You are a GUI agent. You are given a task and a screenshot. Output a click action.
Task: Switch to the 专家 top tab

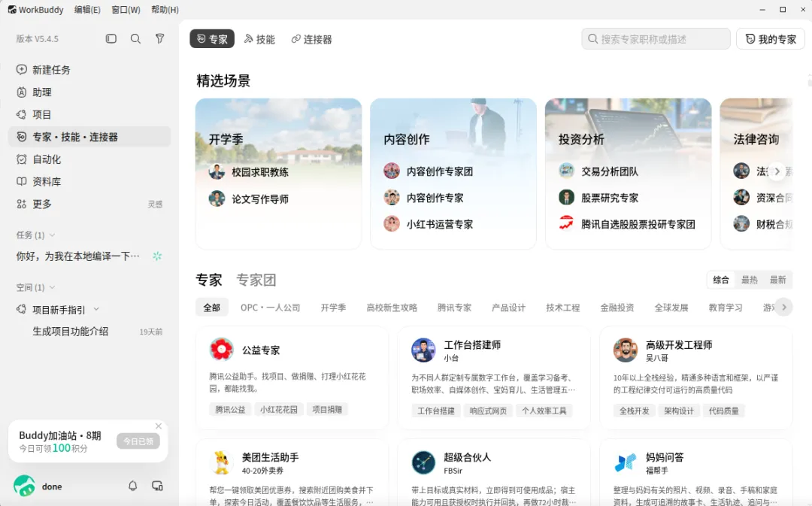(212, 39)
